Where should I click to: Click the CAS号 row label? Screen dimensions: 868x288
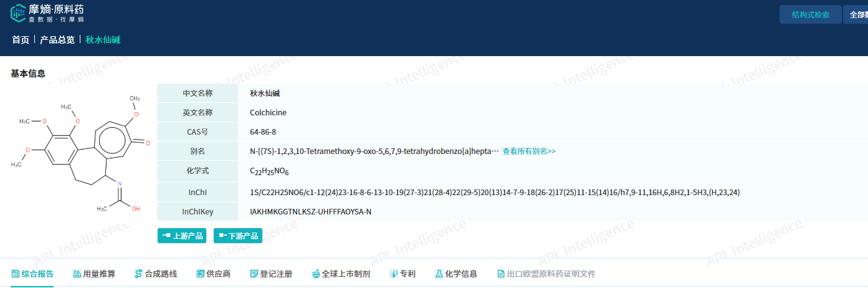tap(198, 132)
